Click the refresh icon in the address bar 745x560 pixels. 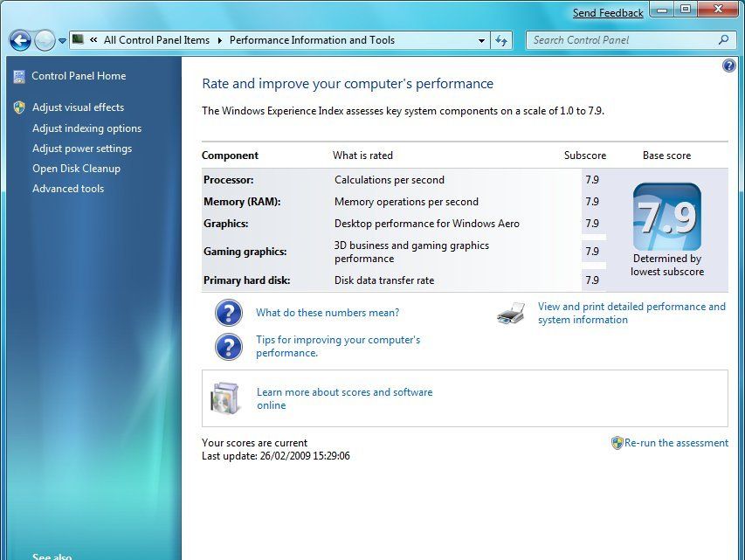point(500,40)
